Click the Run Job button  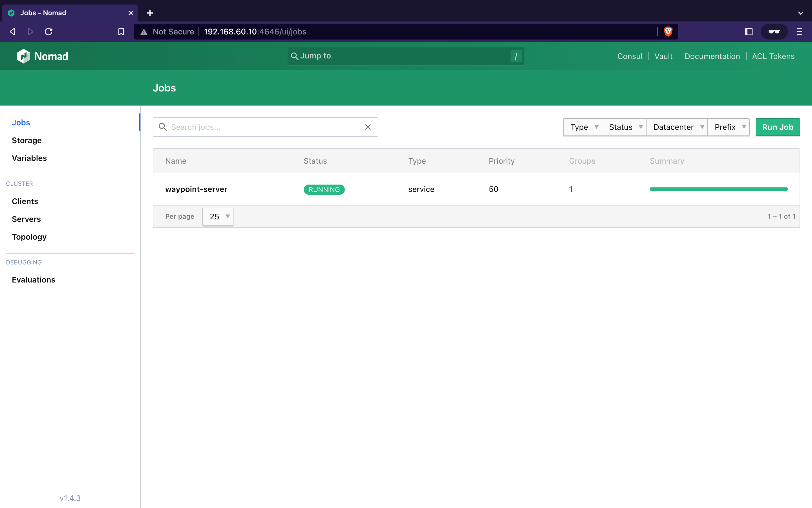pyautogui.click(x=777, y=127)
